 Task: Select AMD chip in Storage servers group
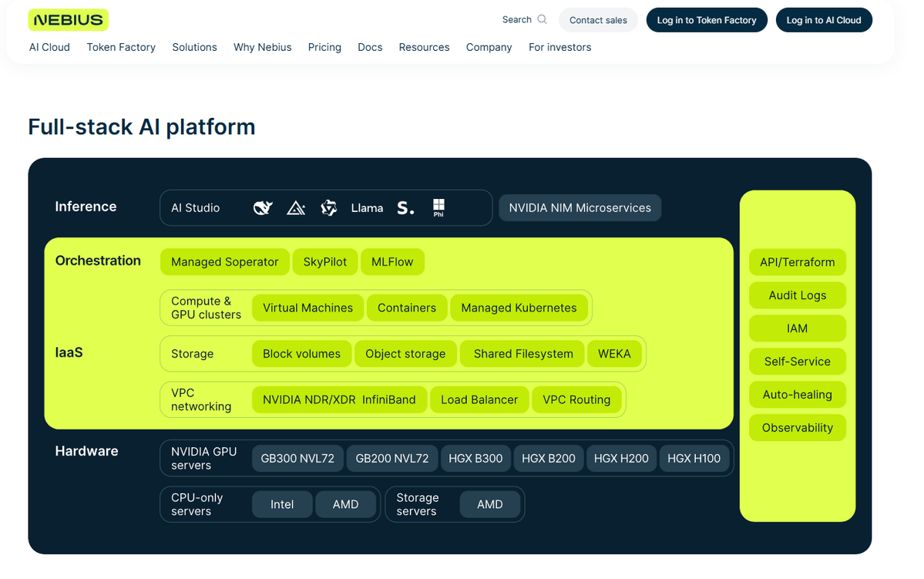tap(489, 504)
